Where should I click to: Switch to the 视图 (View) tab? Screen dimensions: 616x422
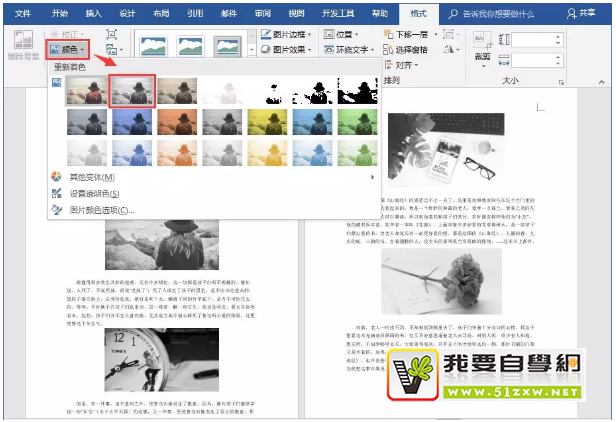[296, 14]
